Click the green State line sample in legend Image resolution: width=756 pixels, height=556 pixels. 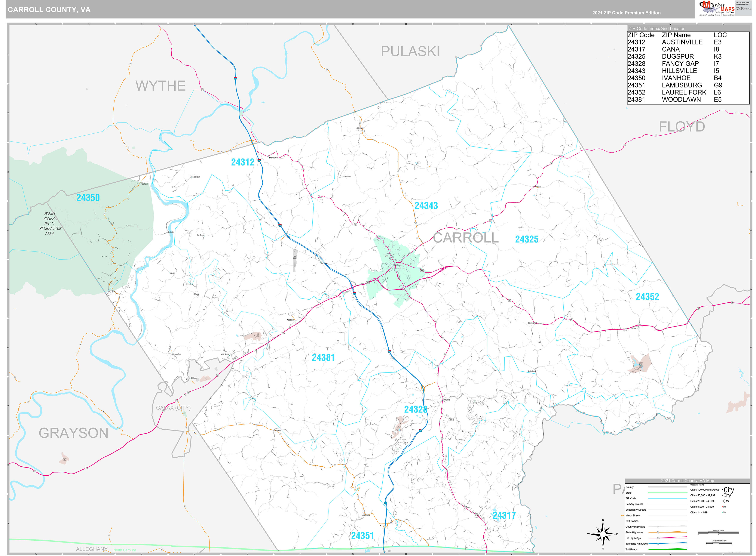667,492
